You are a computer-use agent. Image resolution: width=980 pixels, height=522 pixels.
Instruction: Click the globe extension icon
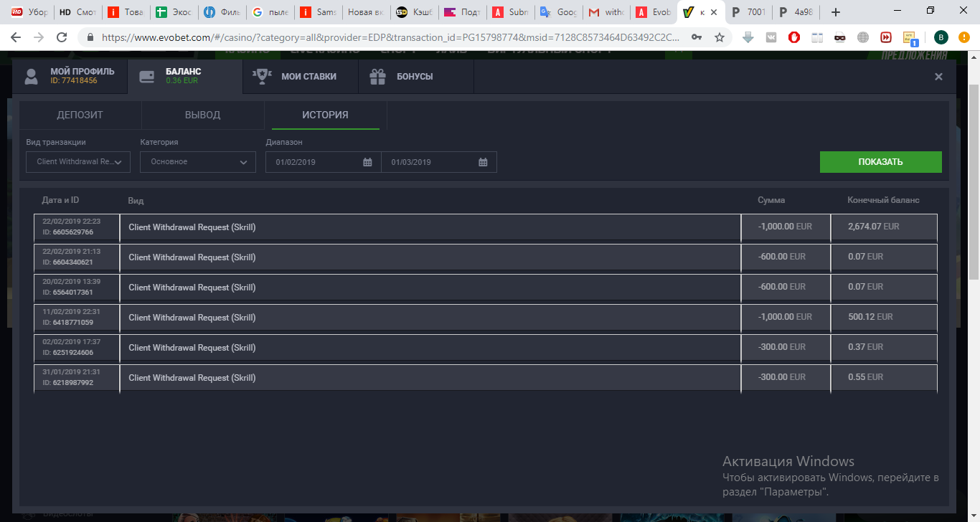coord(863,37)
